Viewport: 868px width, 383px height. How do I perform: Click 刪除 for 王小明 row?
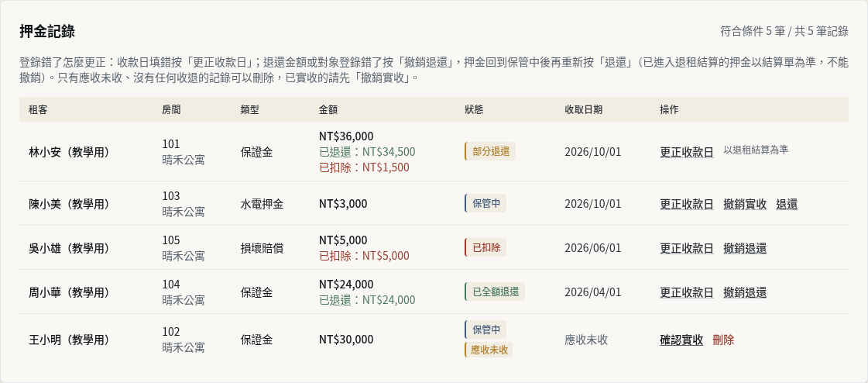pos(723,340)
